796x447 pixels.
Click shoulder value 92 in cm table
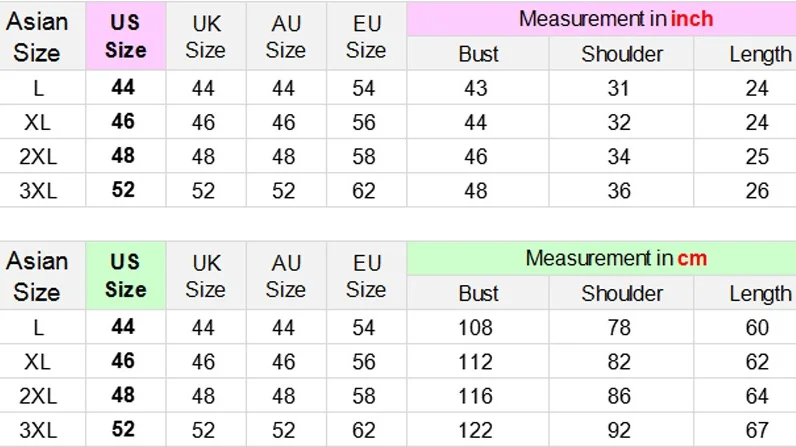pos(620,430)
